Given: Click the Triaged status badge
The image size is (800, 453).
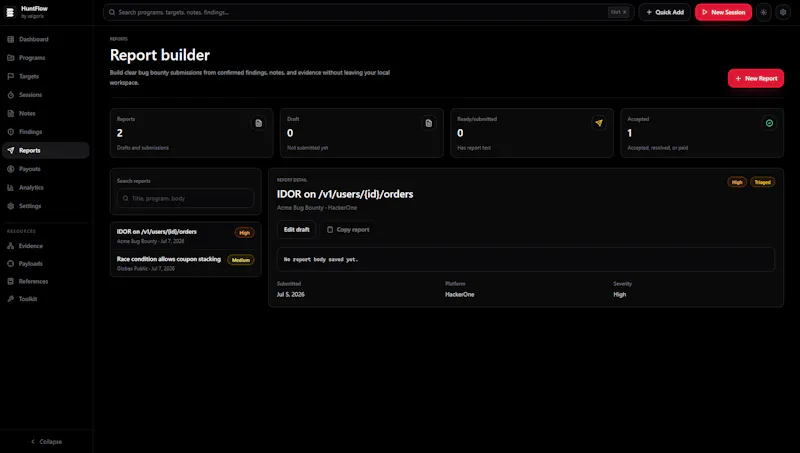Looking at the screenshot, I should coord(763,182).
